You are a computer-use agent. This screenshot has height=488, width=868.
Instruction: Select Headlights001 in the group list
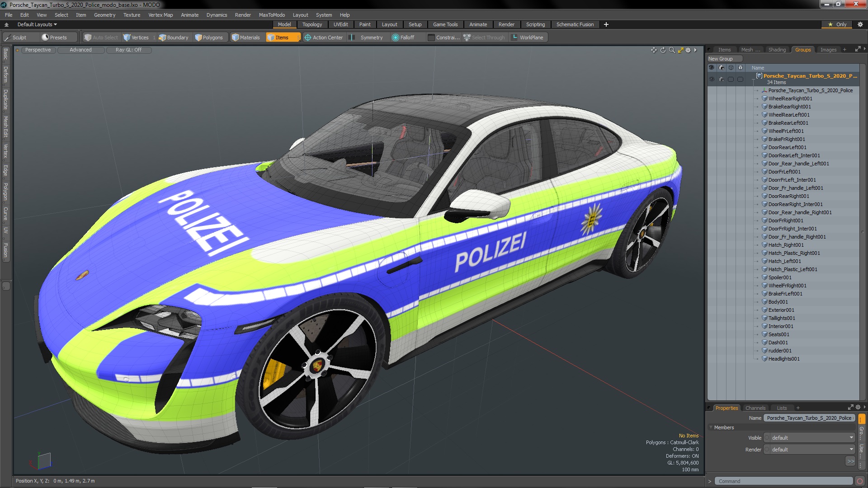click(x=784, y=359)
